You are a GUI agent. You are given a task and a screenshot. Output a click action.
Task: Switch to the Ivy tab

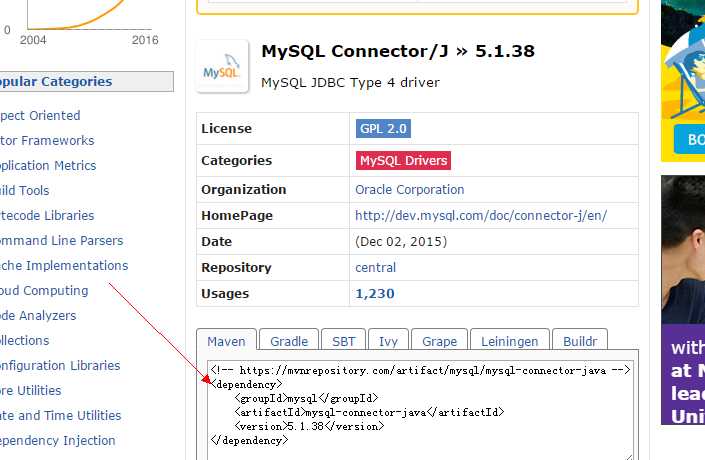[x=388, y=341]
